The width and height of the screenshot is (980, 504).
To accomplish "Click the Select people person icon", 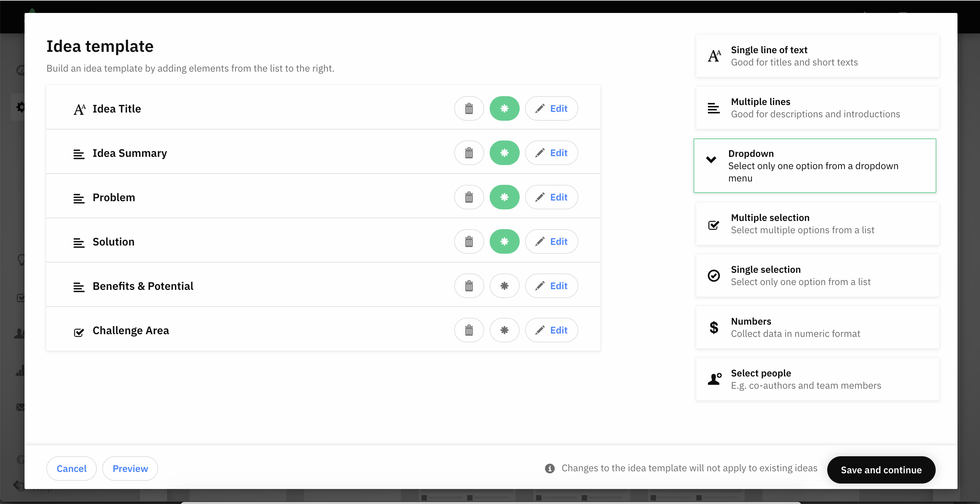I will pyautogui.click(x=714, y=379).
